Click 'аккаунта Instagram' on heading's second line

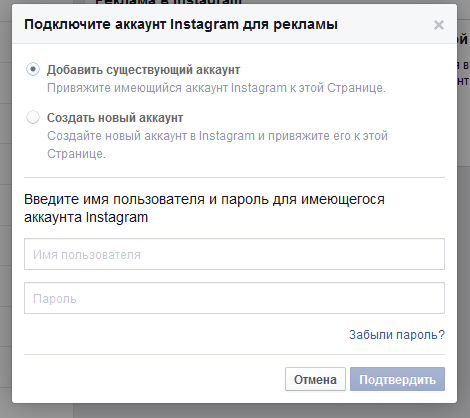86,217
